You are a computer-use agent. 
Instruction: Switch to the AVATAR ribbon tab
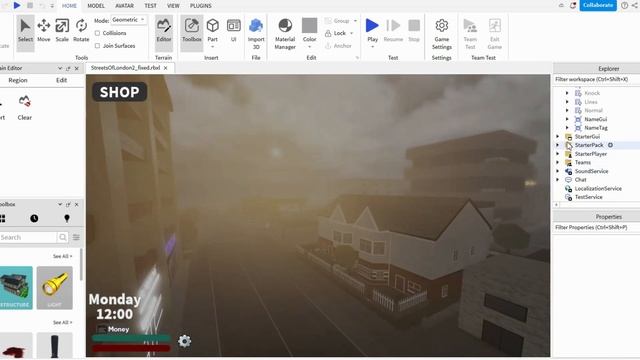pos(124,6)
